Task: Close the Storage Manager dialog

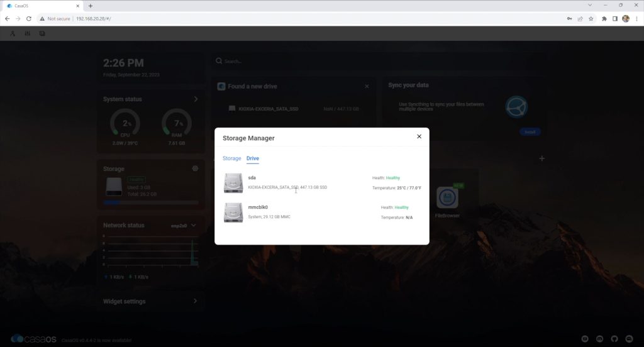Action: (x=419, y=136)
